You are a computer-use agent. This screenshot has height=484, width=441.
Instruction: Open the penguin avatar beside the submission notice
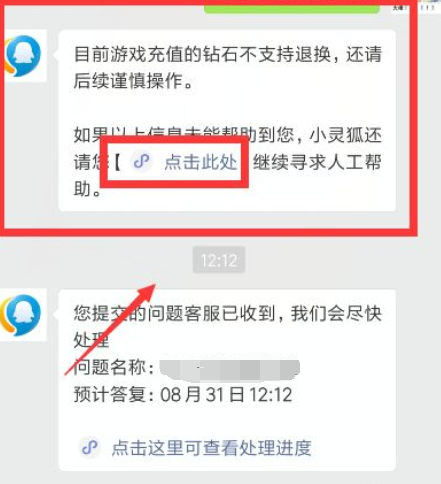pos(22,315)
